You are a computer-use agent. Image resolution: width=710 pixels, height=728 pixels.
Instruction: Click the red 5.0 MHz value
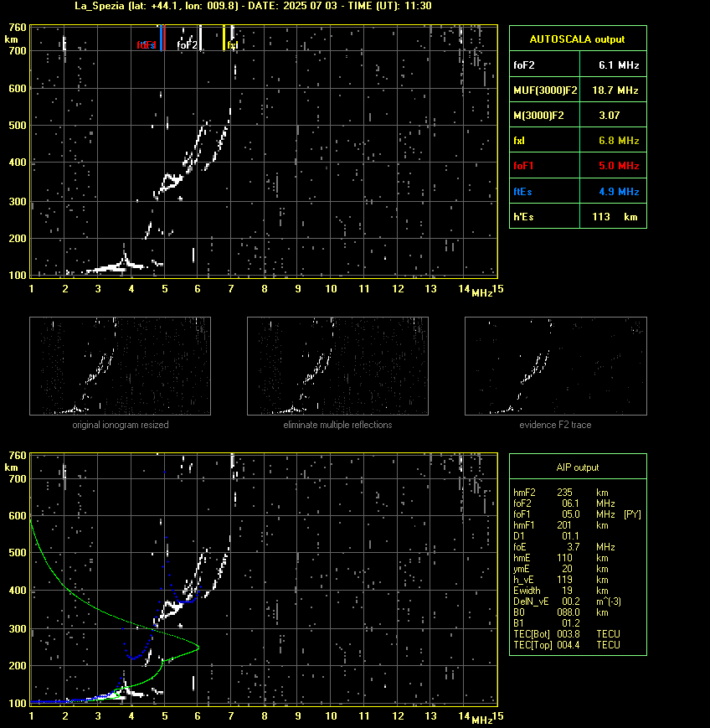pos(619,166)
